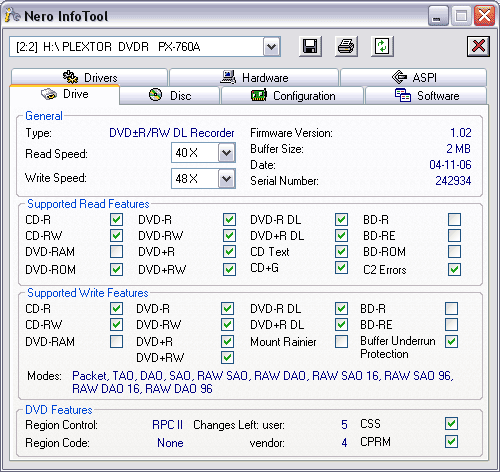This screenshot has height=472, width=500.
Task: Click the Refresh icon button
Action: [382, 46]
